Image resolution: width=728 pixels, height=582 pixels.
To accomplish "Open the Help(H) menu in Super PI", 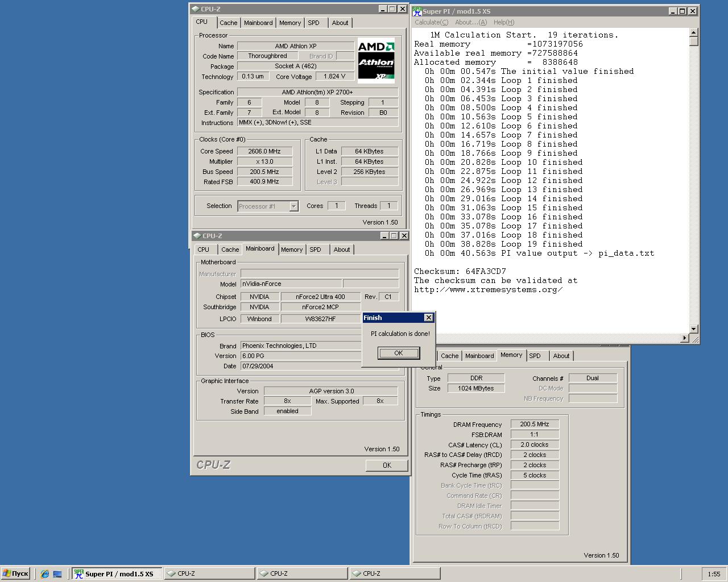I will [x=504, y=22].
